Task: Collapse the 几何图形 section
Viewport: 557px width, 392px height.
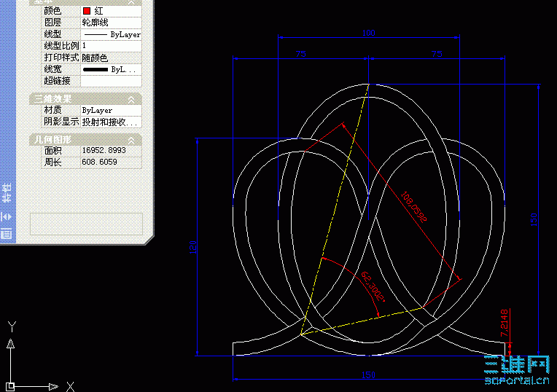Action: (131, 141)
